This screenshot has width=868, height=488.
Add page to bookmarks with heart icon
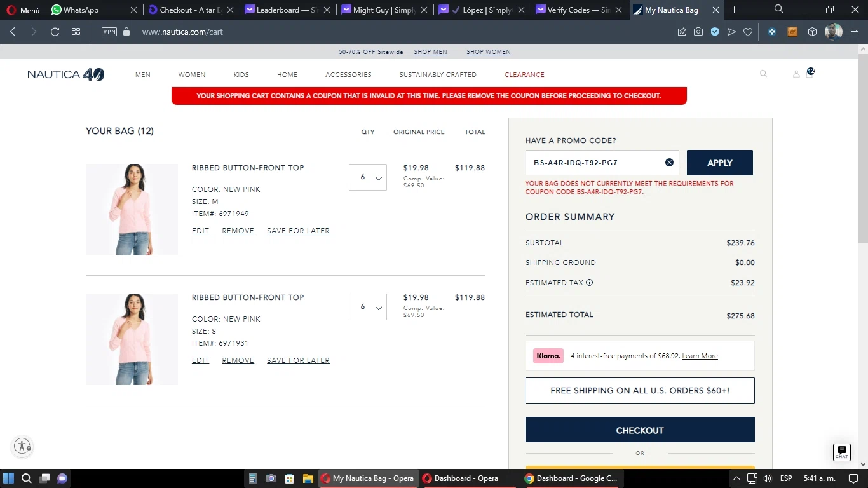[x=748, y=32]
